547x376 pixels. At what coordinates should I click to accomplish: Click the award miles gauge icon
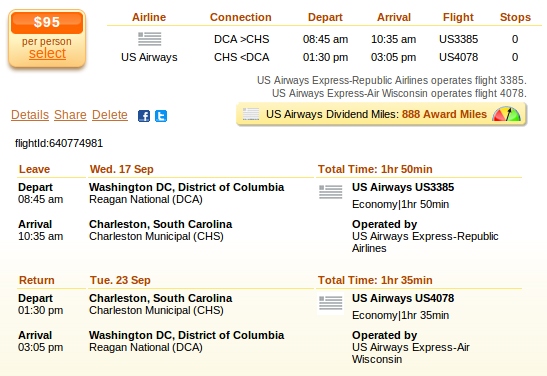tap(506, 114)
